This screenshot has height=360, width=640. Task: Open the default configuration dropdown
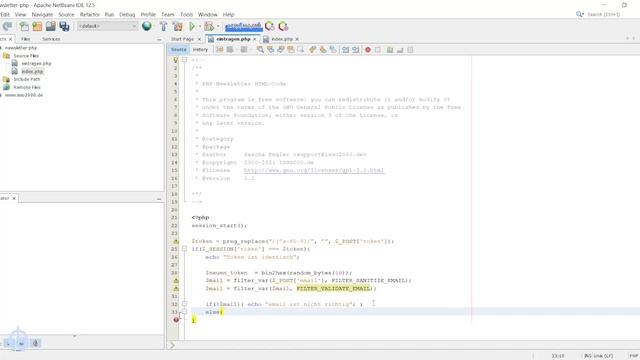(108, 26)
